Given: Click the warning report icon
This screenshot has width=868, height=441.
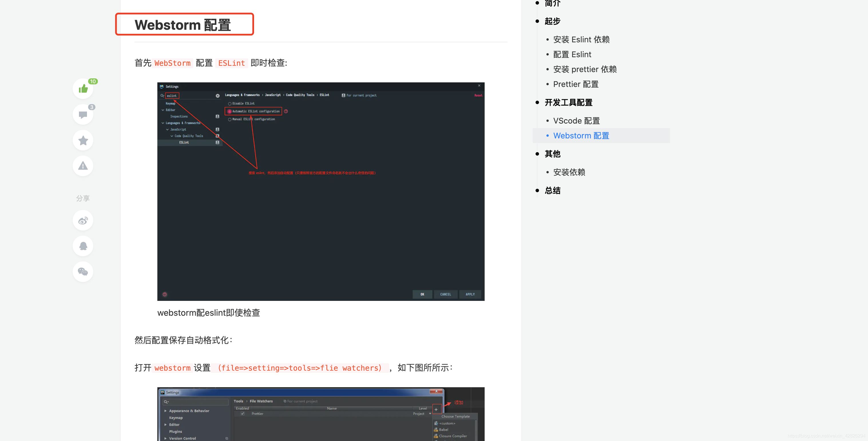Looking at the screenshot, I should coord(83,166).
